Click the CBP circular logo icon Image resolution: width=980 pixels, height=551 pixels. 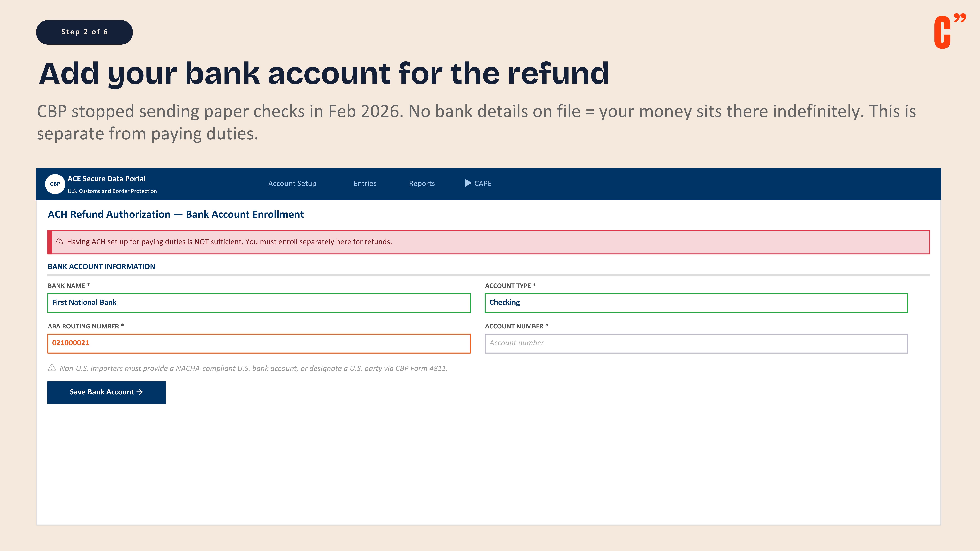(55, 184)
